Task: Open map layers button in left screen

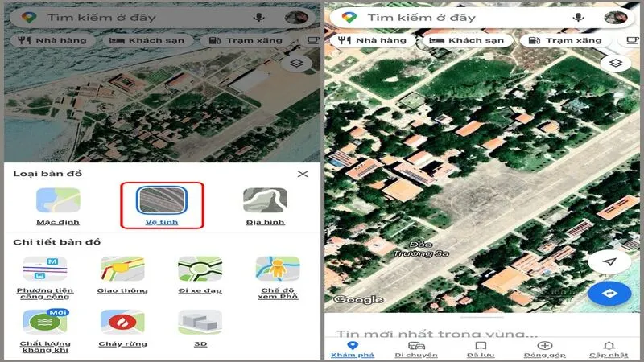Action: point(296,64)
